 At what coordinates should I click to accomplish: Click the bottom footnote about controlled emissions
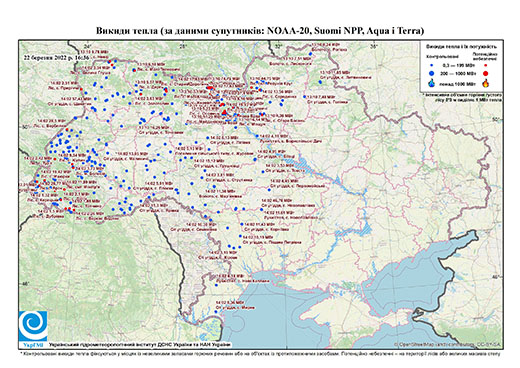(260, 352)
